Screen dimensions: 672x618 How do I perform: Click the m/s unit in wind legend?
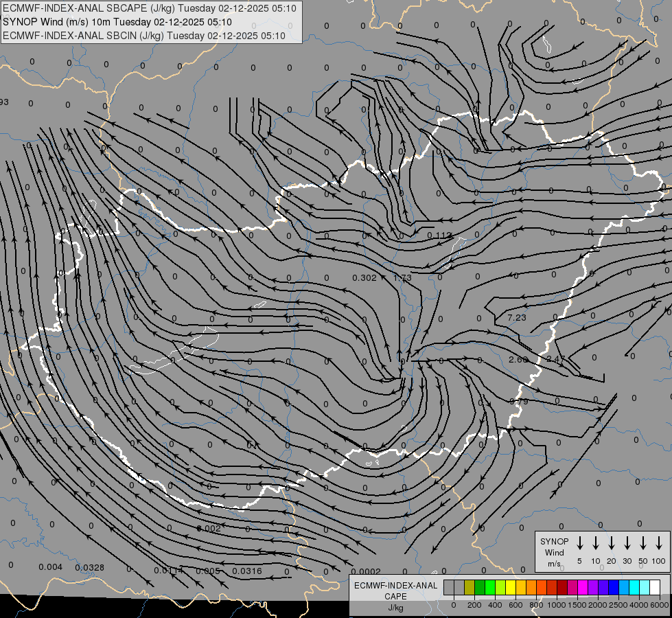554,564
